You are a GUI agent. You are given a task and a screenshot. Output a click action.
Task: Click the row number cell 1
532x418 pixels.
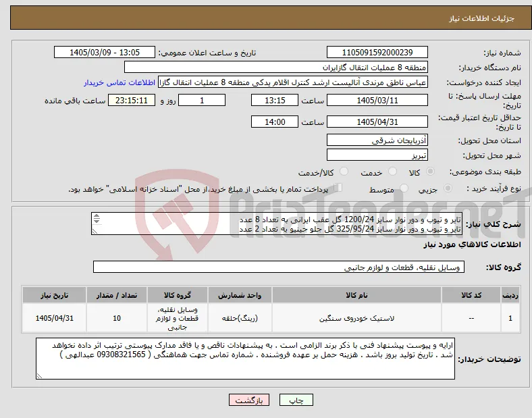point(510,318)
